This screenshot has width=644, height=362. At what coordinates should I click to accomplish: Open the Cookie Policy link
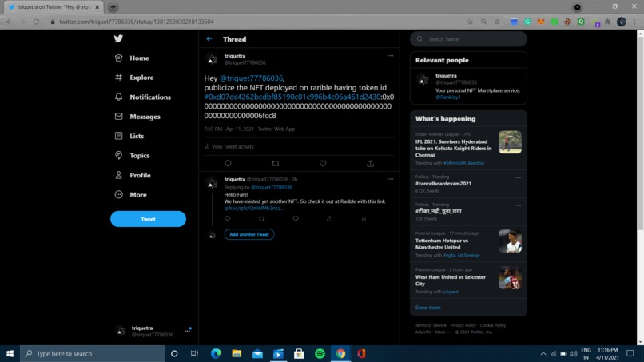[493, 325]
